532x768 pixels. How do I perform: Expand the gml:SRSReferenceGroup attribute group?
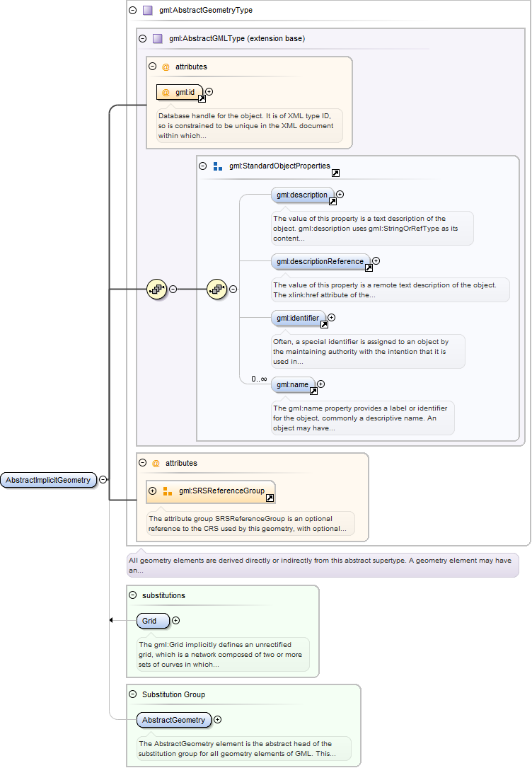[x=153, y=491]
